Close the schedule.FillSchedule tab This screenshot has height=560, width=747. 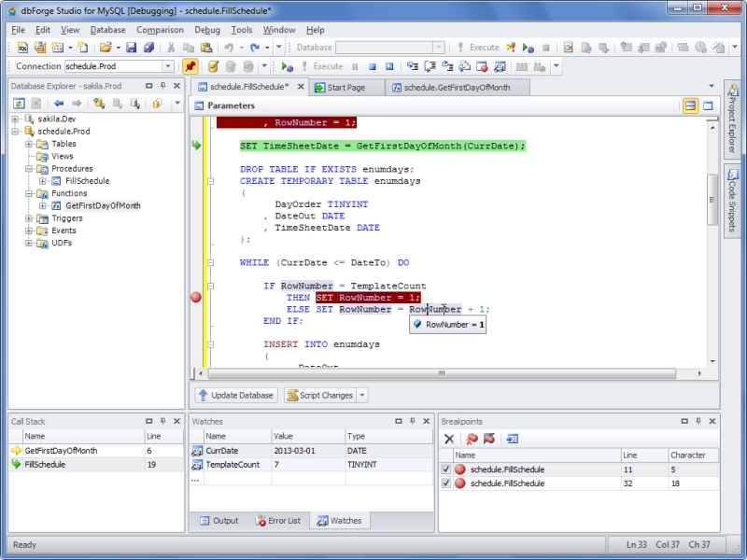click(301, 87)
